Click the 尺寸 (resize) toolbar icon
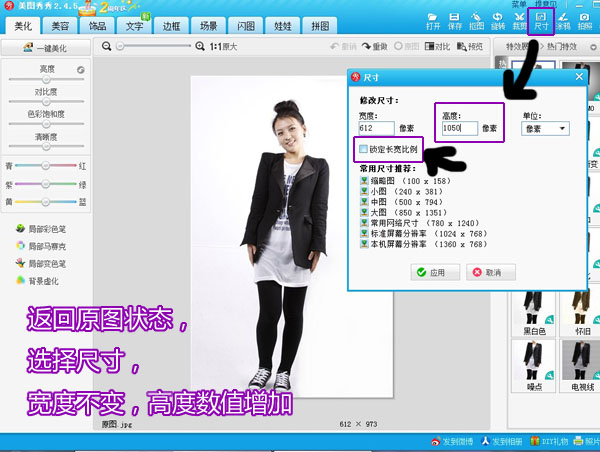The image size is (600, 452). click(543, 20)
